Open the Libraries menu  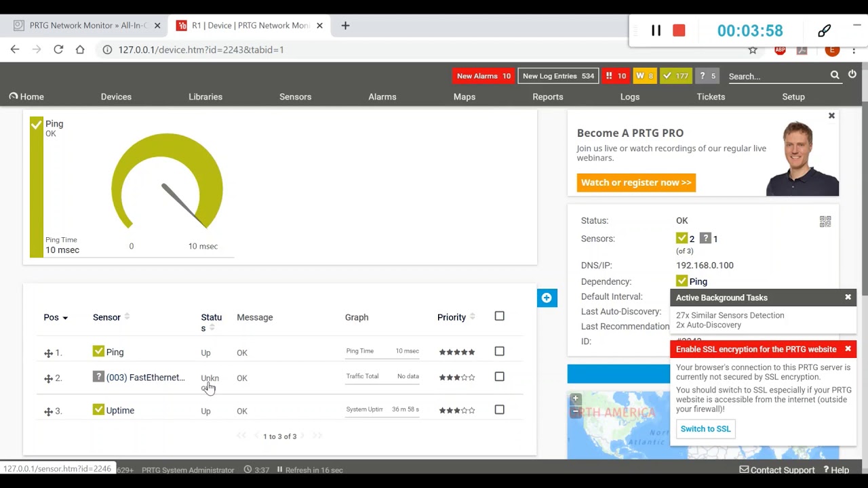205,97
